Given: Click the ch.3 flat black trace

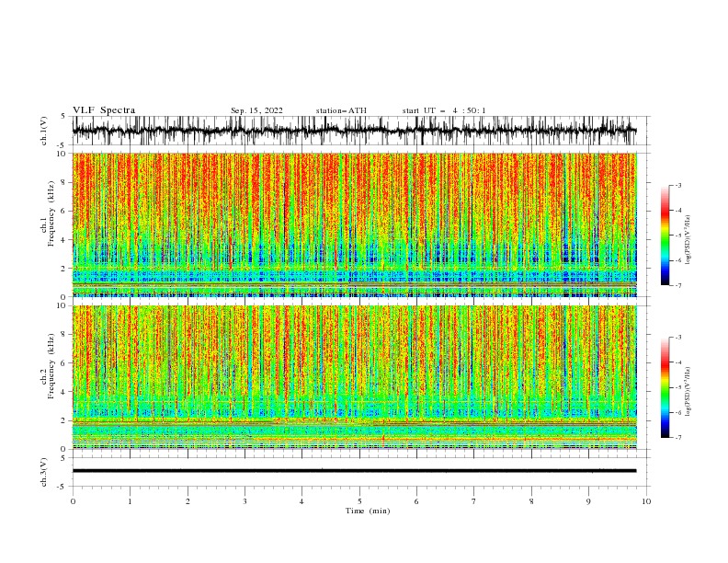Looking at the screenshot, I should coord(354,471).
